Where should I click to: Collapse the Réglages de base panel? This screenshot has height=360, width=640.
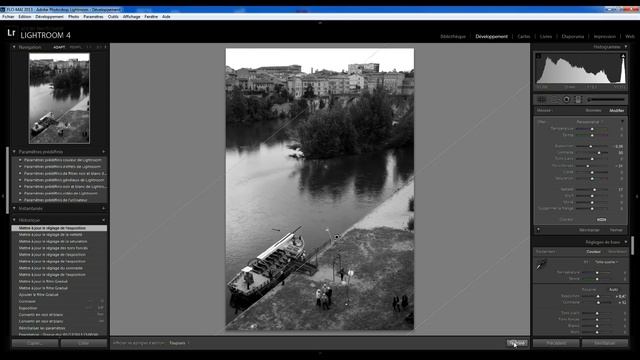click(626, 242)
